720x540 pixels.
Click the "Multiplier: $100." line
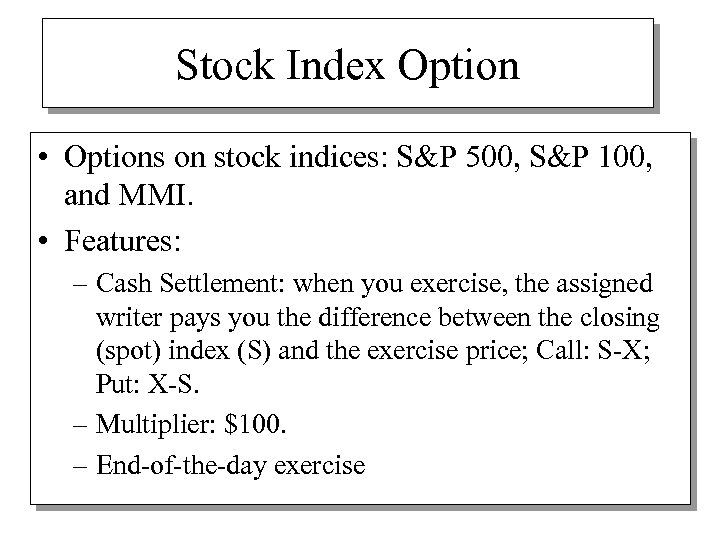[192, 428]
